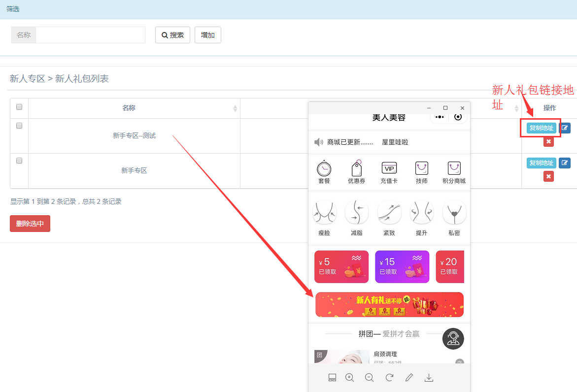Check the 新手专区 row checkbox

pos(19,161)
